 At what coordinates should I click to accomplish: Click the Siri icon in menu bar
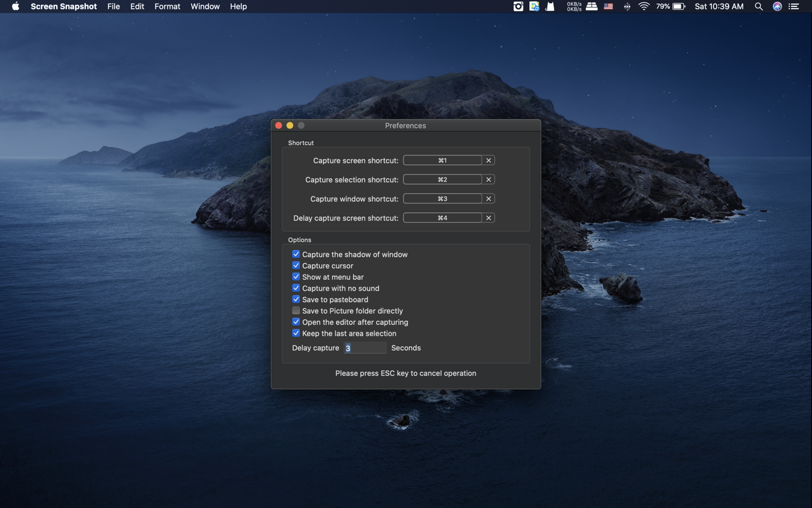pos(777,6)
